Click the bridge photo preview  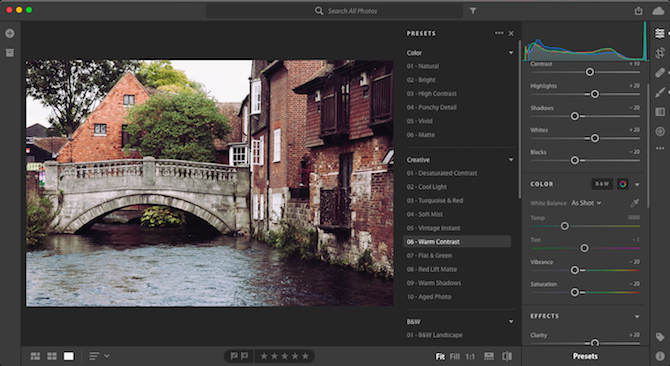point(209,183)
